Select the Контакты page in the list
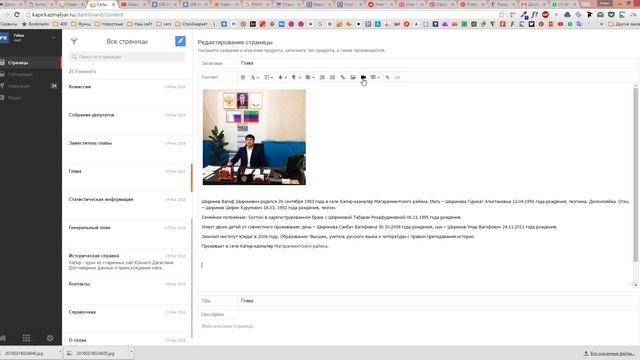Image resolution: width=640 pixels, height=360 pixels. [127, 291]
